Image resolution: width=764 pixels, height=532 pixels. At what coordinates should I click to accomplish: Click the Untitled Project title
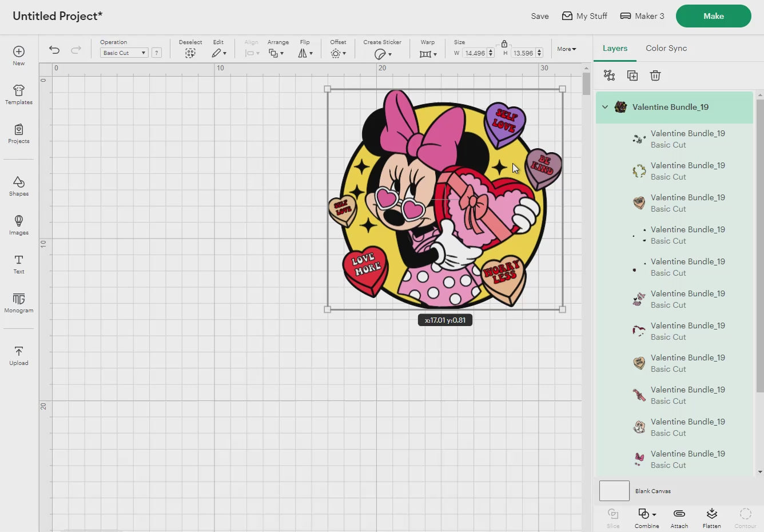pyautogui.click(x=58, y=16)
